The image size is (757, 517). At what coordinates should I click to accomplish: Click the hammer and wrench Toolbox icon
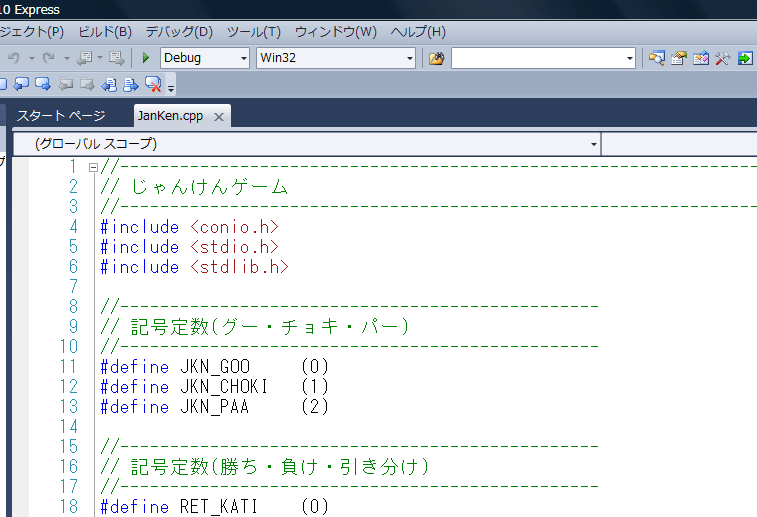(x=722, y=58)
